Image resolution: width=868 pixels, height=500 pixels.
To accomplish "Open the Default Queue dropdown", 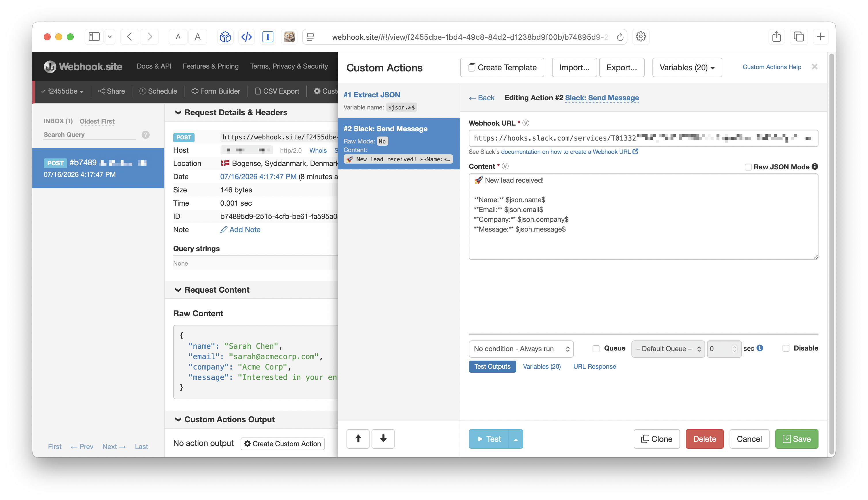I will 668,349.
